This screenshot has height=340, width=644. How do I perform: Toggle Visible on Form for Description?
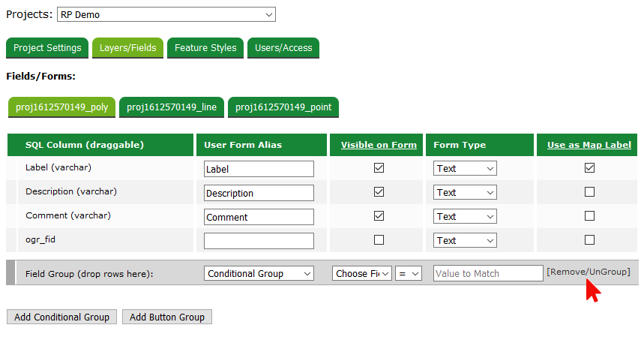click(379, 192)
